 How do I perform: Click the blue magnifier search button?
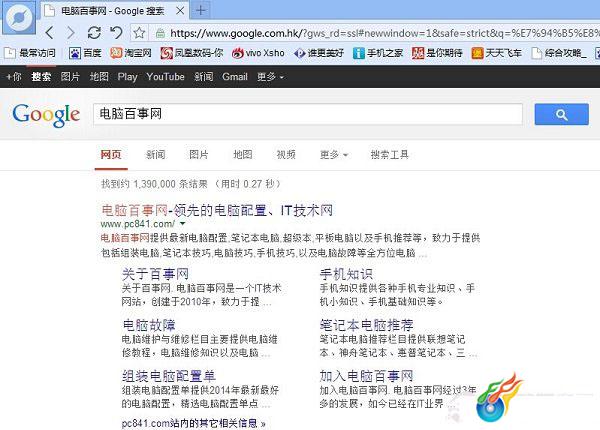561,114
